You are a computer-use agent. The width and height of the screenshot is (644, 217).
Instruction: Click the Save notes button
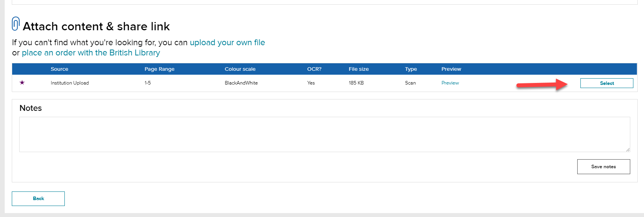[604, 167]
